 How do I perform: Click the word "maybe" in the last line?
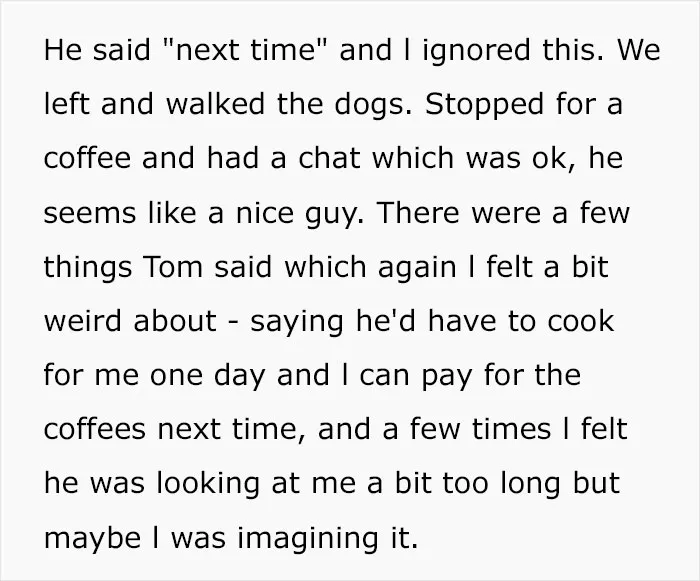point(93,538)
